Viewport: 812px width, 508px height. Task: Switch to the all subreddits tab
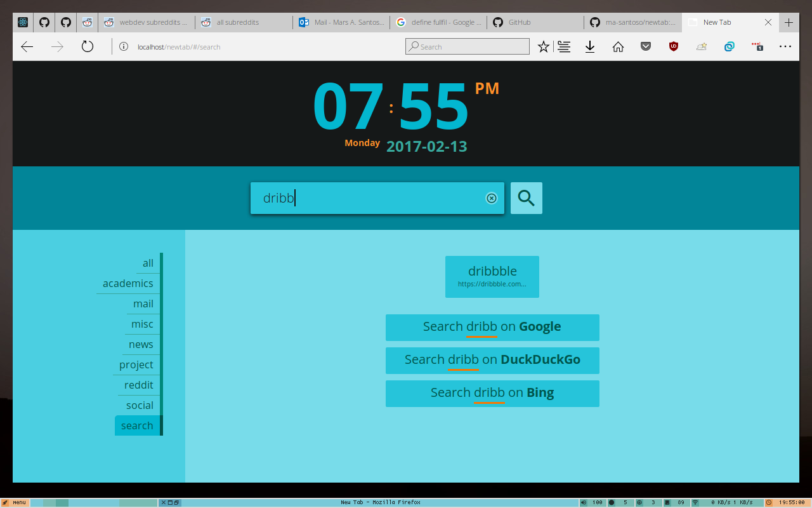244,22
